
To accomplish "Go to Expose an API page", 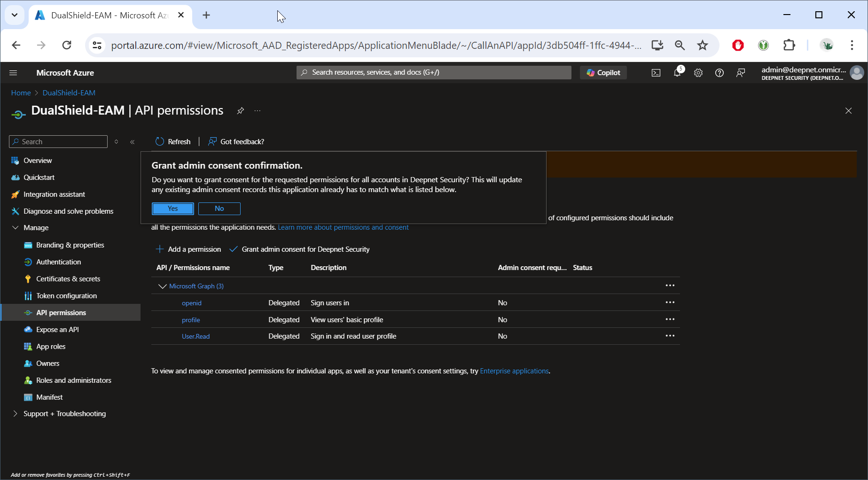I will [57, 330].
